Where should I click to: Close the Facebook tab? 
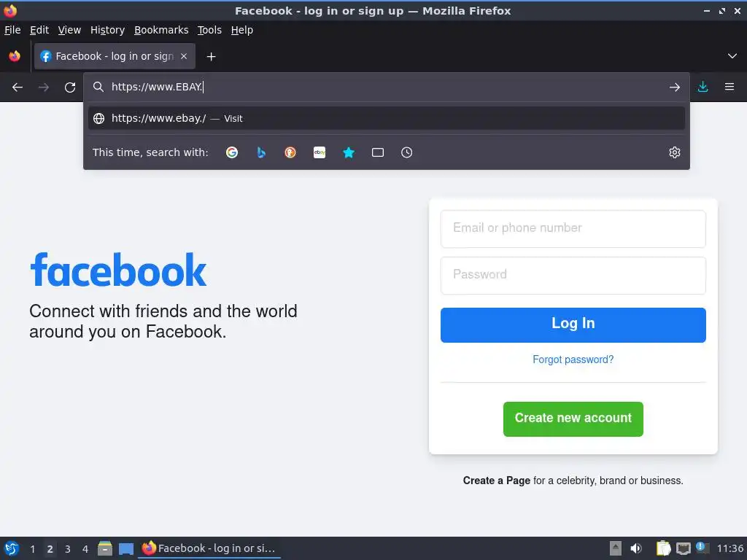(184, 56)
